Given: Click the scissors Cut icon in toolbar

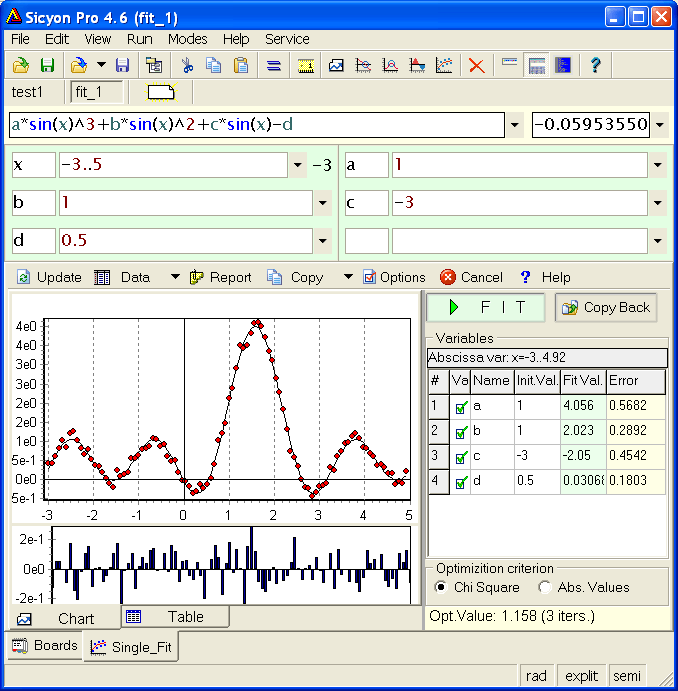Looking at the screenshot, I should point(186,66).
